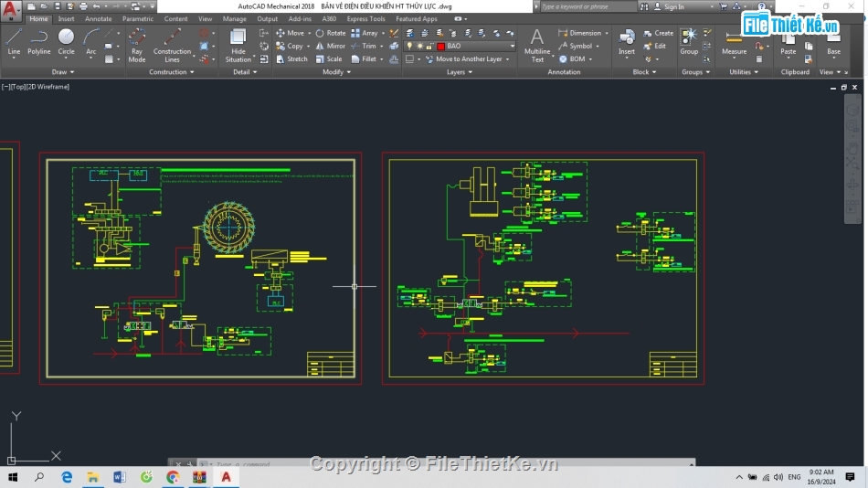The height and width of the screenshot is (488, 868).
Task: Switch to the Annotate ribbon tab
Action: [98, 19]
